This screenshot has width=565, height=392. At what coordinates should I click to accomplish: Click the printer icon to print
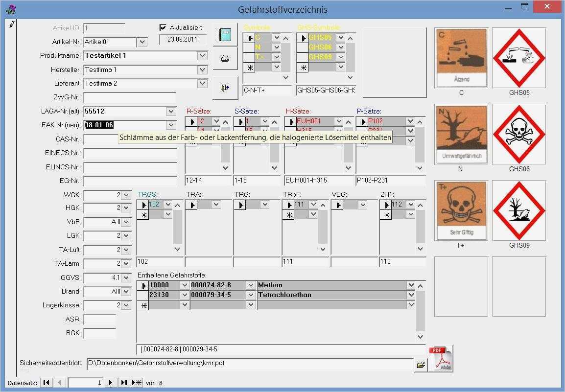pyautogui.click(x=225, y=58)
